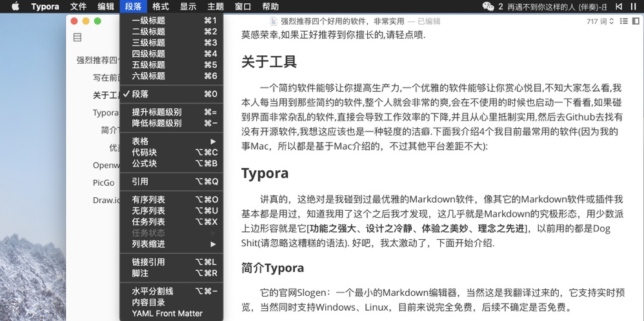Expand the 表格 submenu
This screenshot has height=321, width=644.
pos(171,141)
